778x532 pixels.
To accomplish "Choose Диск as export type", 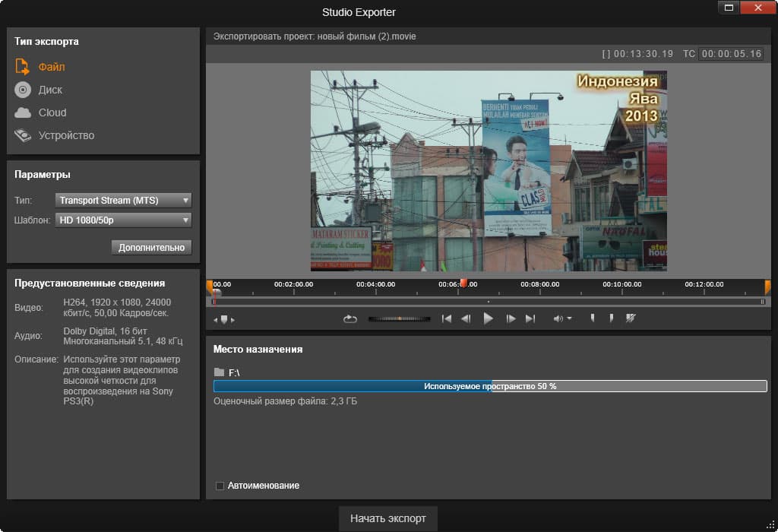I will point(50,90).
